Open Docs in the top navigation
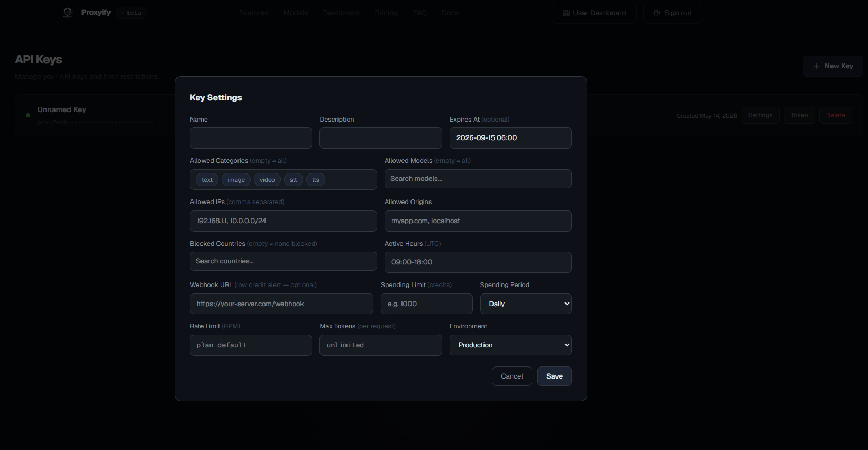 (450, 13)
